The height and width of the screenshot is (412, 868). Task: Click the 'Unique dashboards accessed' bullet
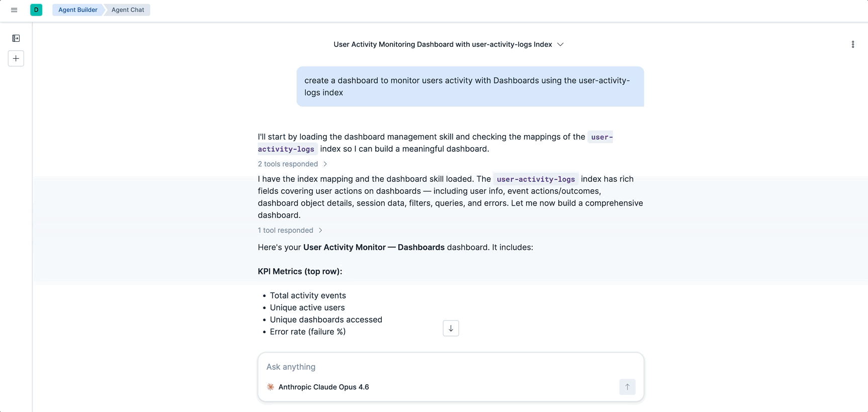[326, 320]
